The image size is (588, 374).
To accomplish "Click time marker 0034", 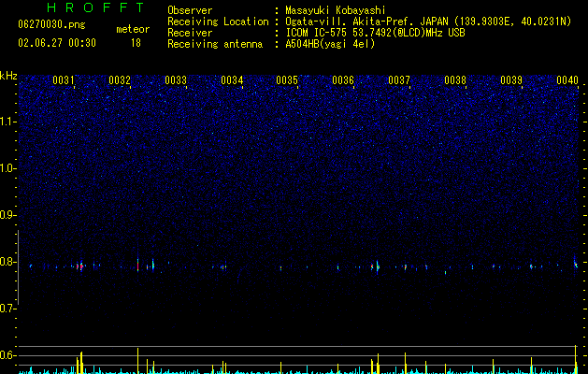I will (232, 80).
